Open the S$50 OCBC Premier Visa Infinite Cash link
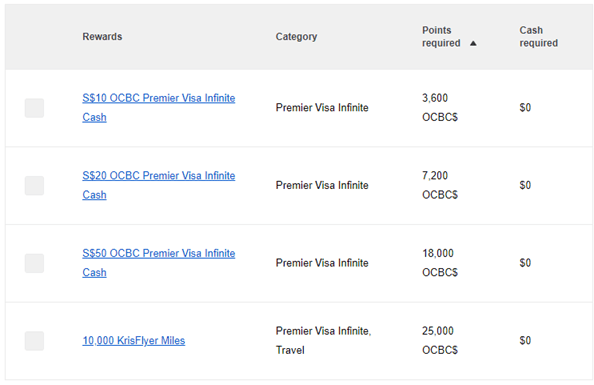 (x=159, y=263)
